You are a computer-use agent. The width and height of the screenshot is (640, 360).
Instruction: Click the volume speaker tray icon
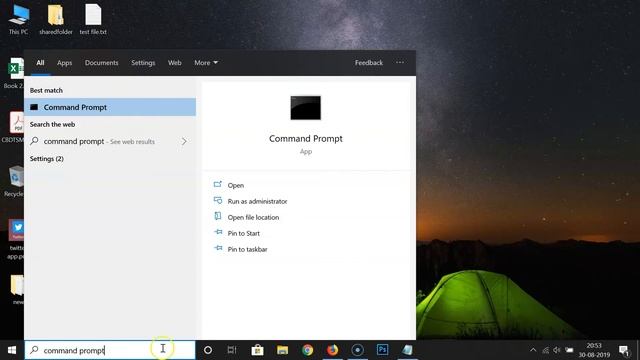[x=557, y=350]
